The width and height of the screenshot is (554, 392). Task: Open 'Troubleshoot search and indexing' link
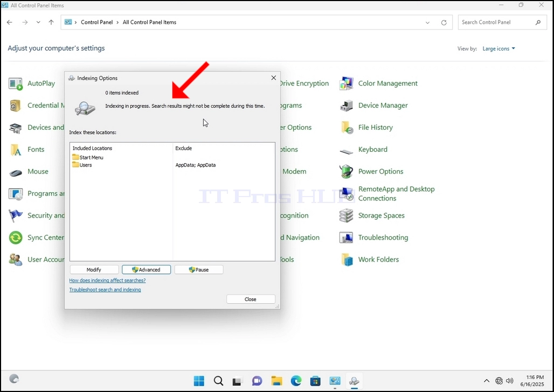(105, 290)
